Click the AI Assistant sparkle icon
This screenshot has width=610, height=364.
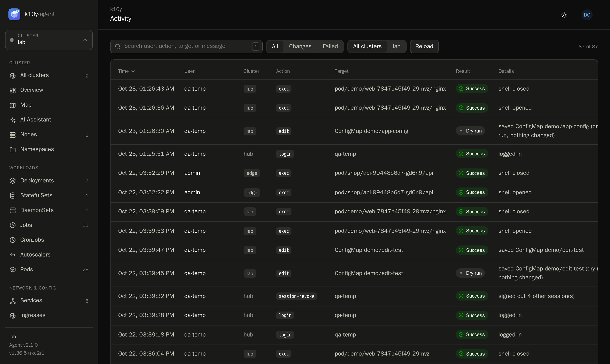[x=13, y=120]
